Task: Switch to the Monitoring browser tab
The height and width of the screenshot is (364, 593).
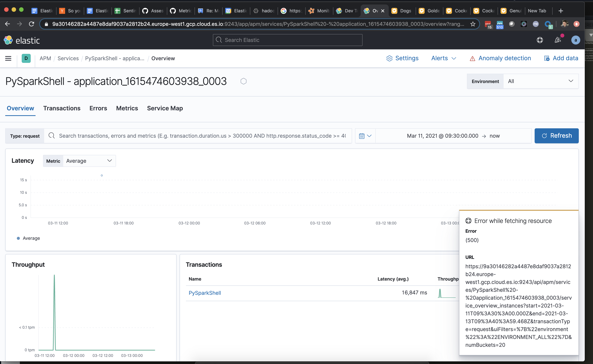Action: click(x=319, y=11)
